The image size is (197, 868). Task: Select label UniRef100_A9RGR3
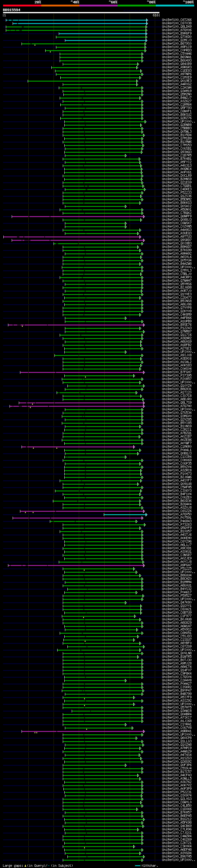[177, 67]
